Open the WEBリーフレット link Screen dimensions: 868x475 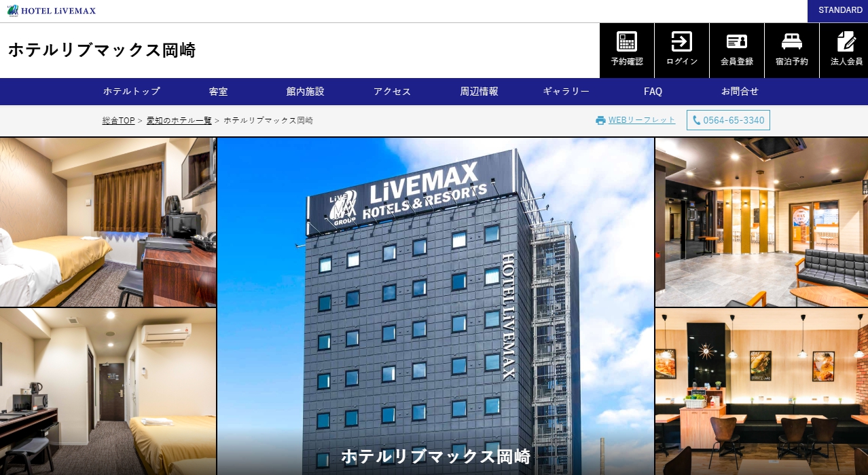point(642,120)
